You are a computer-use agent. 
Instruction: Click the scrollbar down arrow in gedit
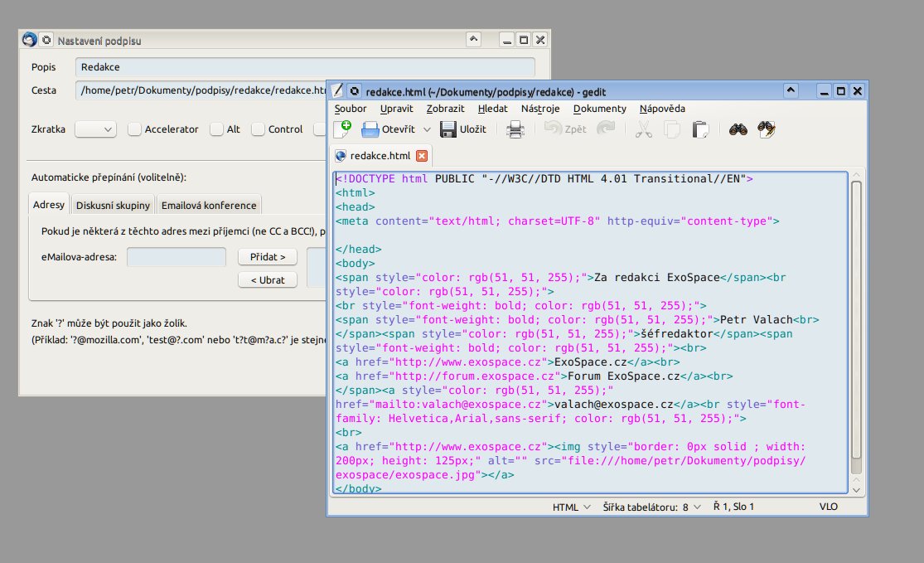[856, 489]
